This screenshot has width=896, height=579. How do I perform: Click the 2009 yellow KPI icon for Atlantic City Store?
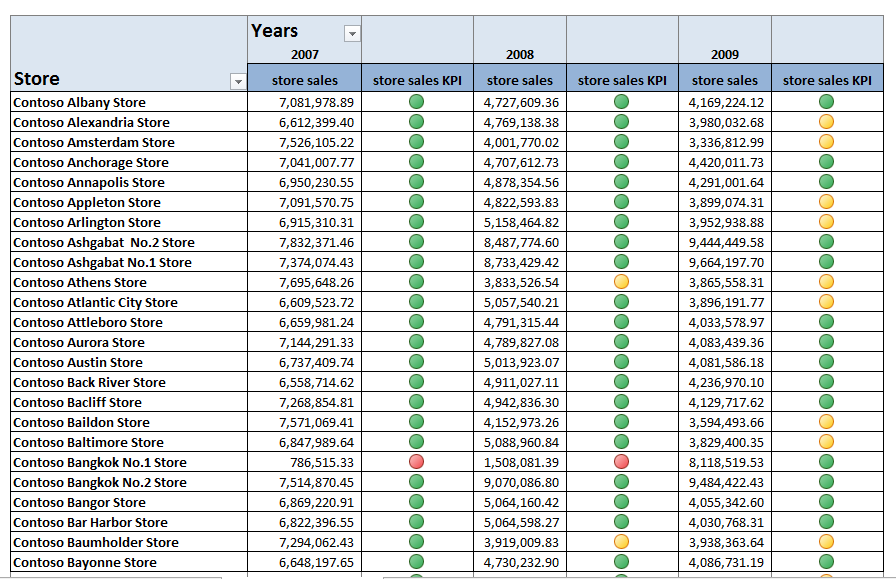tap(826, 302)
